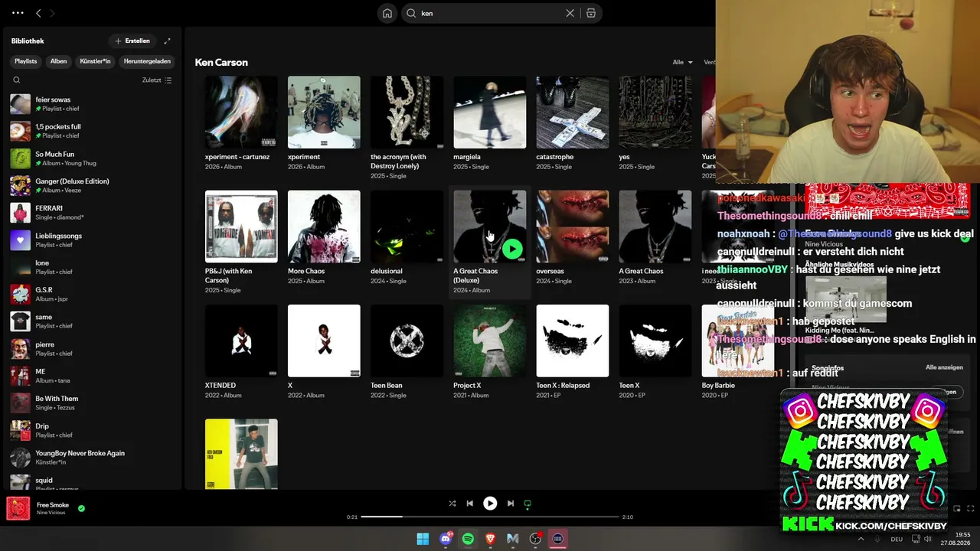The height and width of the screenshot is (551, 980).
Task: Expand the Bibliothek library panel to full view
Action: (x=167, y=41)
